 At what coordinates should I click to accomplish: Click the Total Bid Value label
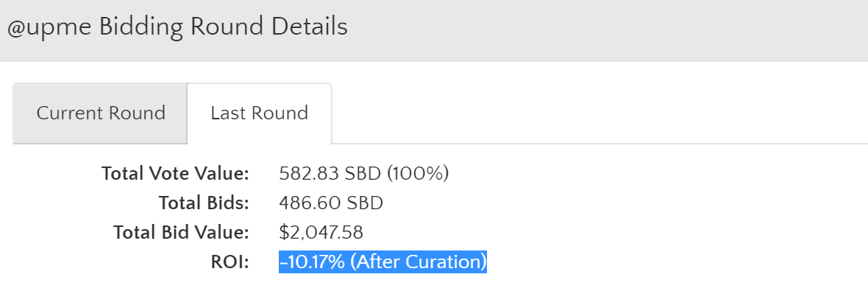click(182, 232)
